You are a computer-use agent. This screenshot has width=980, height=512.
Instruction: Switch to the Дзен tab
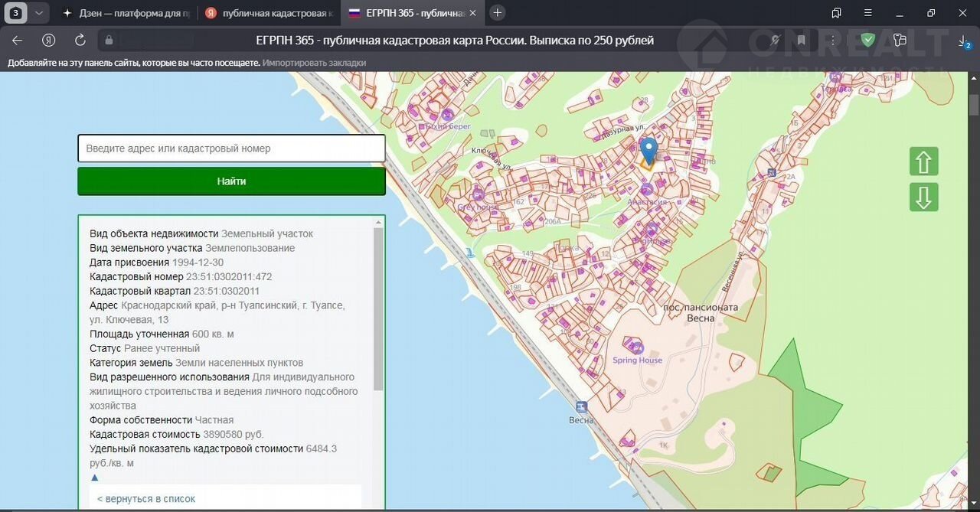(124, 13)
